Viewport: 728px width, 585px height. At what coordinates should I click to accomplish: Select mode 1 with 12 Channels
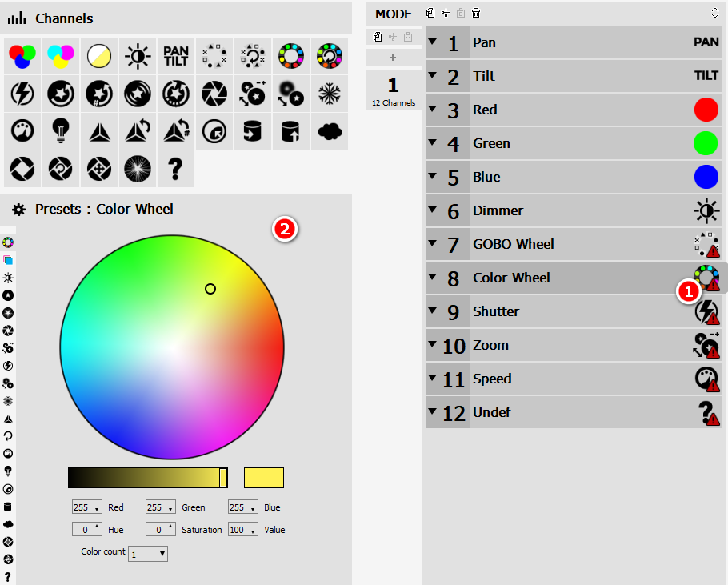click(x=393, y=90)
